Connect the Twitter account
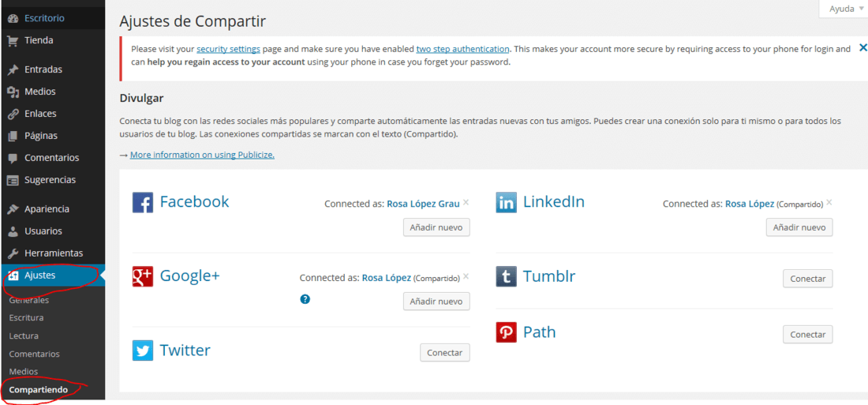Viewport: 868px width, 405px height. click(x=445, y=353)
